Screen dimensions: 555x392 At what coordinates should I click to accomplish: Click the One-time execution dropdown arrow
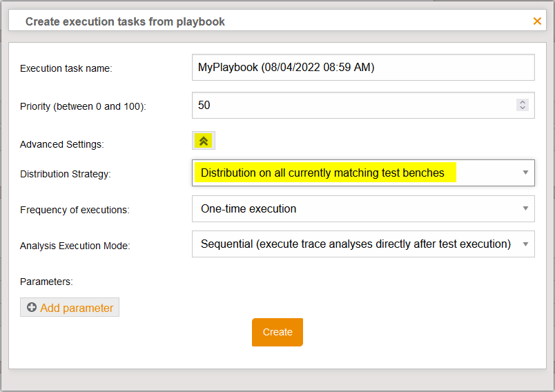tap(525, 208)
